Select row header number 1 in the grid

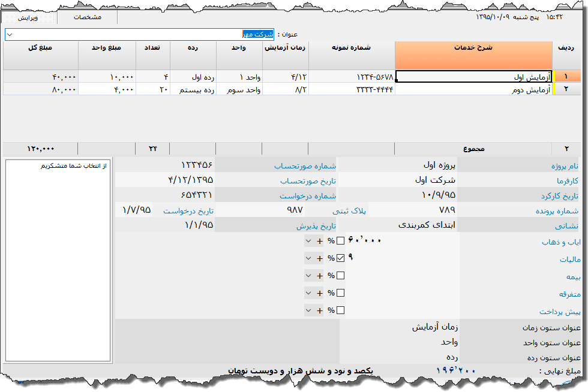(566, 77)
